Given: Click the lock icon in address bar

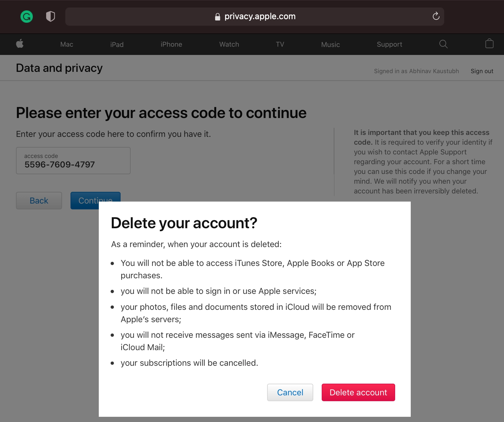Looking at the screenshot, I should tap(218, 17).
